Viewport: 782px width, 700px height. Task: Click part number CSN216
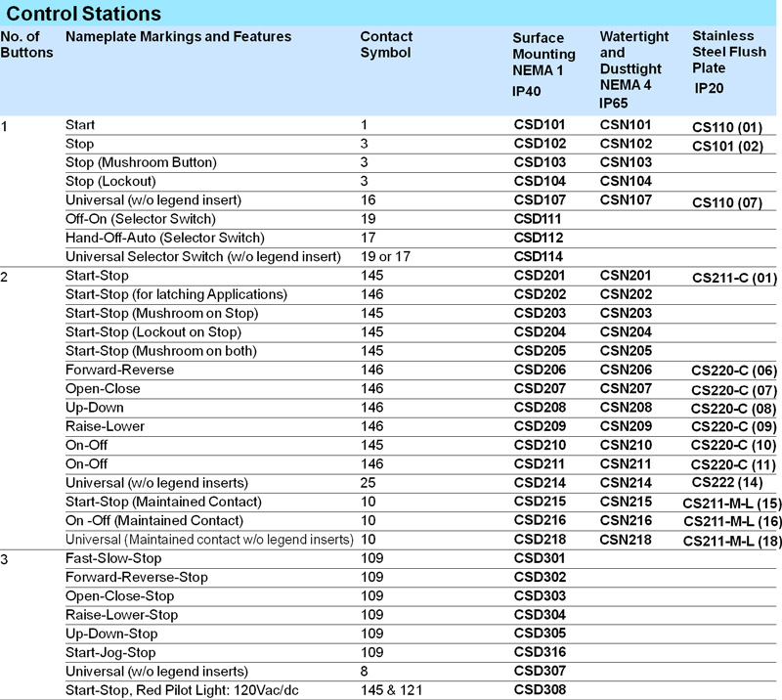626,521
